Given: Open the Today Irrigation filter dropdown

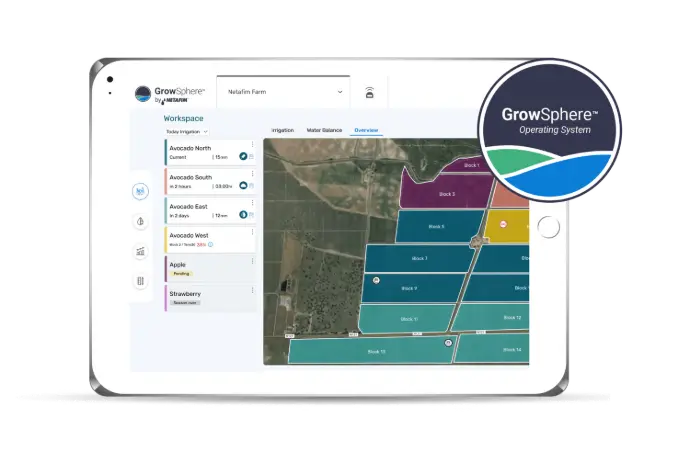Looking at the screenshot, I should click(187, 132).
